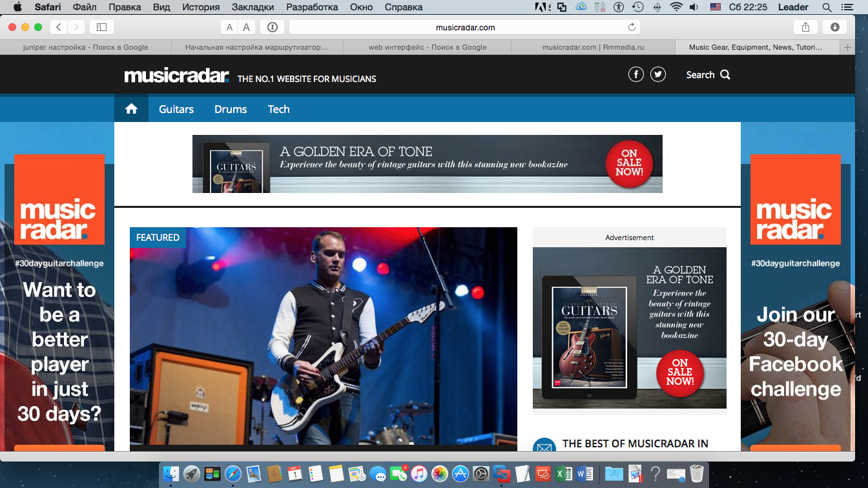Image resolution: width=868 pixels, height=488 pixels.
Task: Show Safari downloads
Action: click(x=834, y=27)
